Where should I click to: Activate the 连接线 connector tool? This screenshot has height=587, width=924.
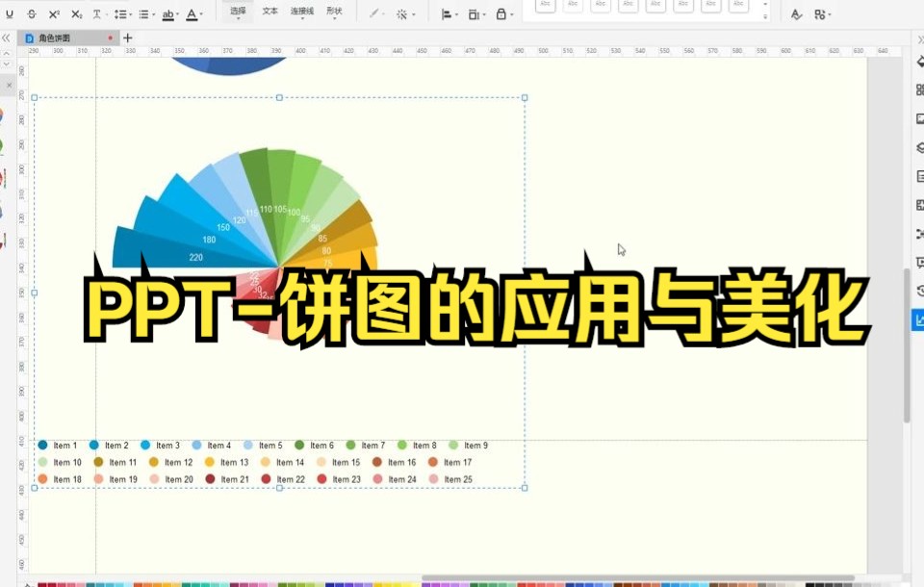point(301,11)
